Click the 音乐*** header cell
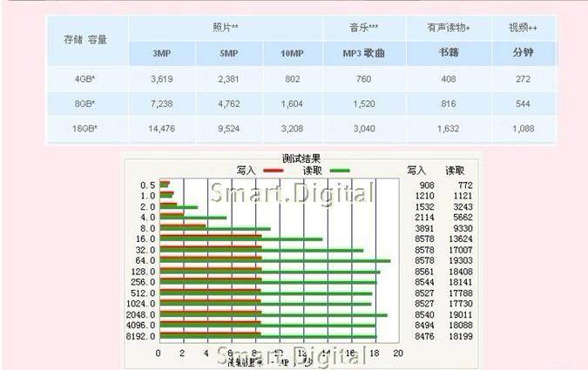 [363, 28]
